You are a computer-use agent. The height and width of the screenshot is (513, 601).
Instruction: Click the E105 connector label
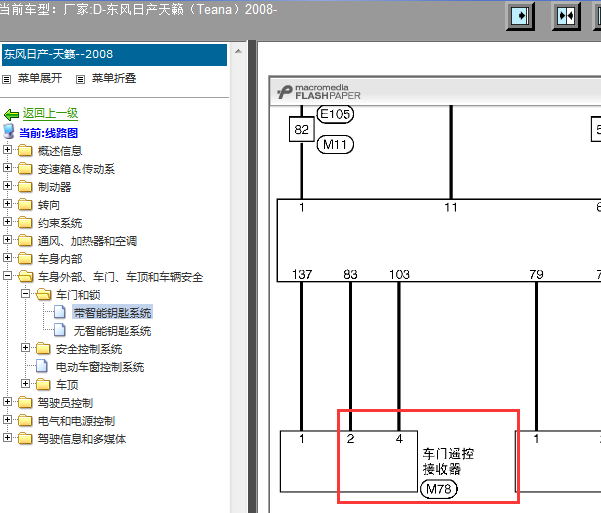(335, 114)
